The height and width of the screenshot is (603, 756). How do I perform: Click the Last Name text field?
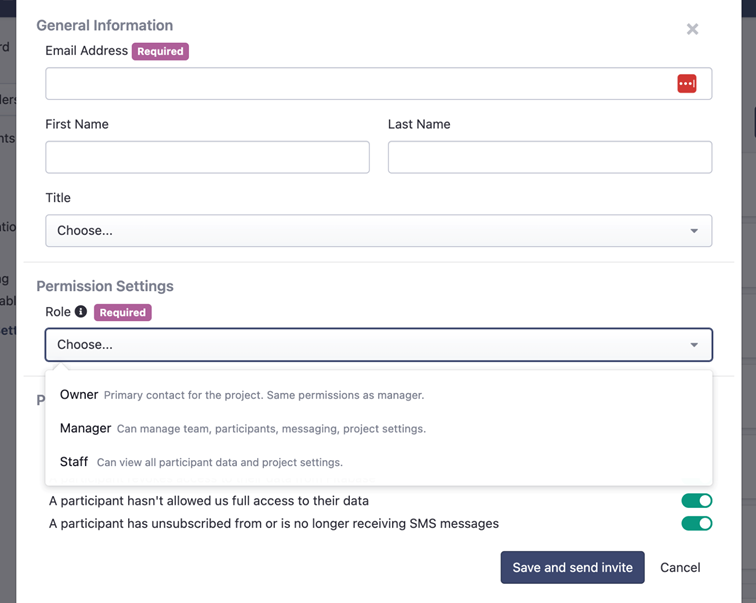point(550,157)
